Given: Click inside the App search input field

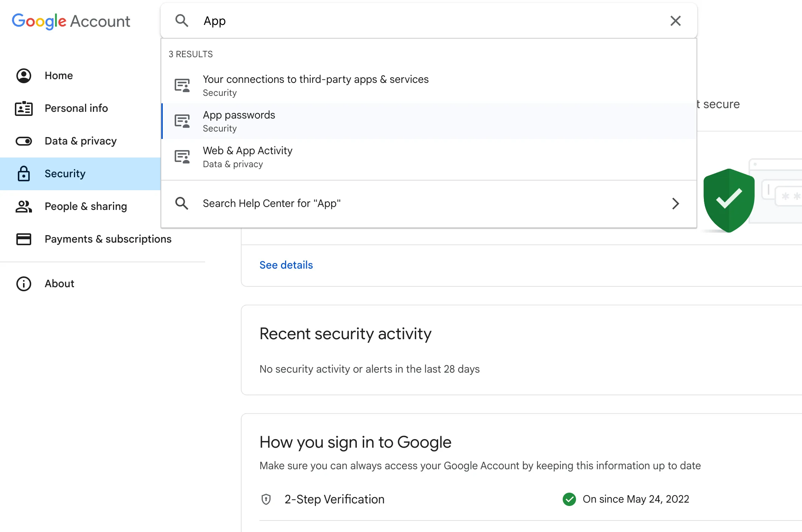Looking at the screenshot, I should [409, 21].
